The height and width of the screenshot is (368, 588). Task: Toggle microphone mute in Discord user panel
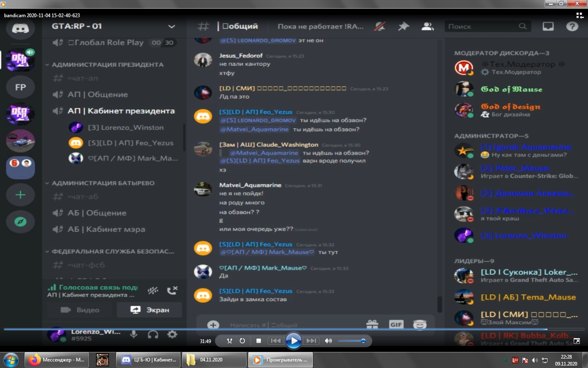pyautogui.click(x=134, y=334)
